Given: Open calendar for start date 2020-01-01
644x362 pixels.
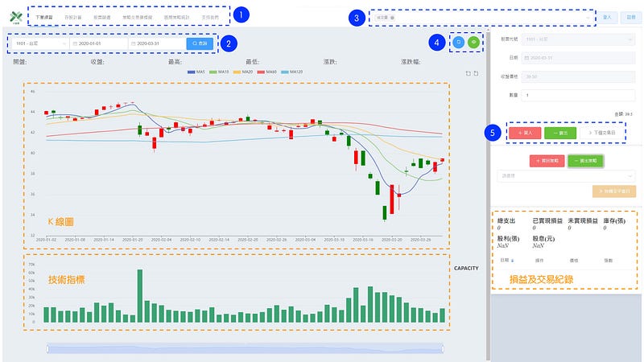Looking at the screenshot, I should [x=75, y=43].
